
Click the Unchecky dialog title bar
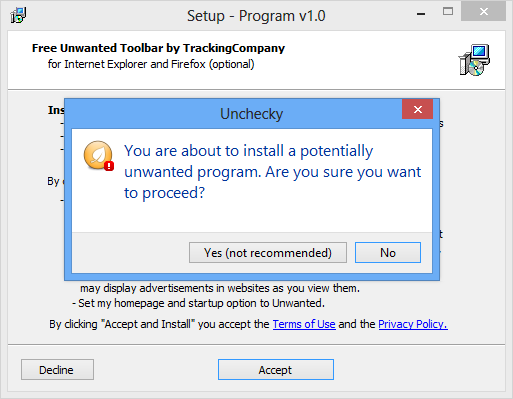tap(233, 114)
